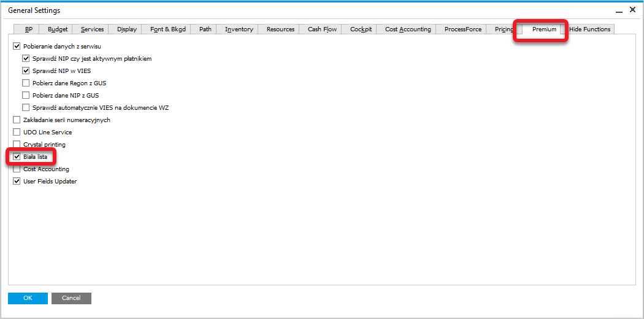Go to the Inventory tab

[239, 29]
